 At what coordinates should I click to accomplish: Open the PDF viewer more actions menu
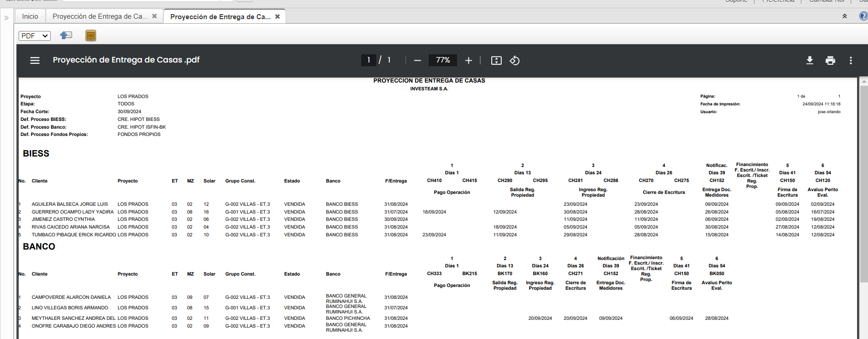click(x=851, y=60)
